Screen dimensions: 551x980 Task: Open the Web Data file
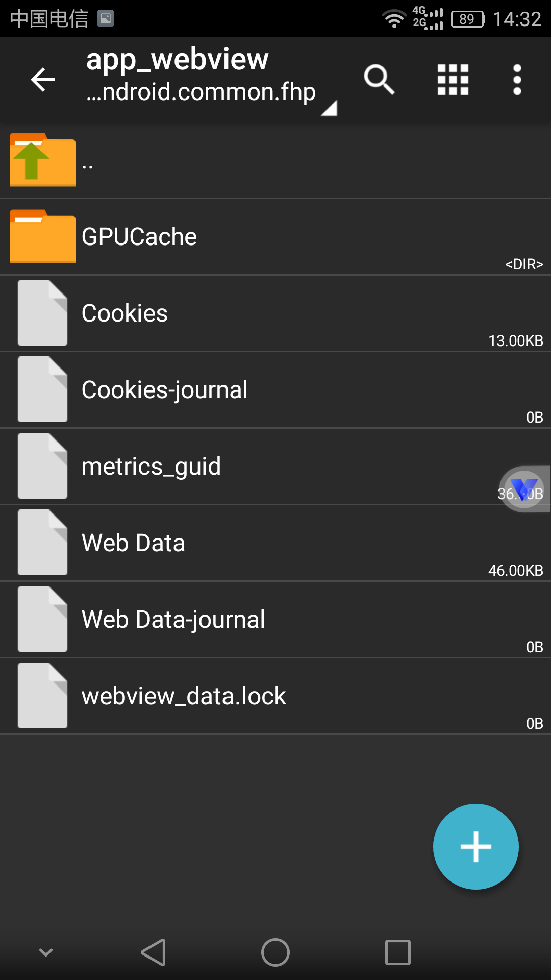pyautogui.click(x=275, y=543)
